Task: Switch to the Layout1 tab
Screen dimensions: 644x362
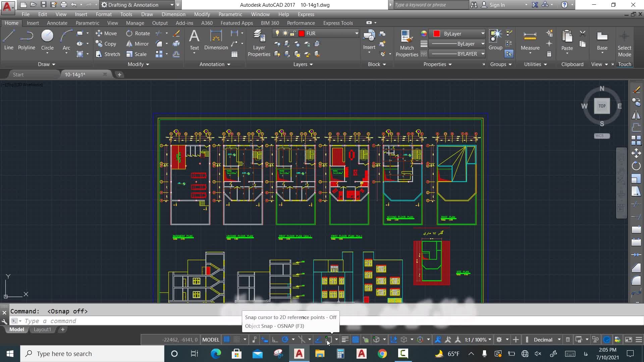Action: click(x=42, y=329)
